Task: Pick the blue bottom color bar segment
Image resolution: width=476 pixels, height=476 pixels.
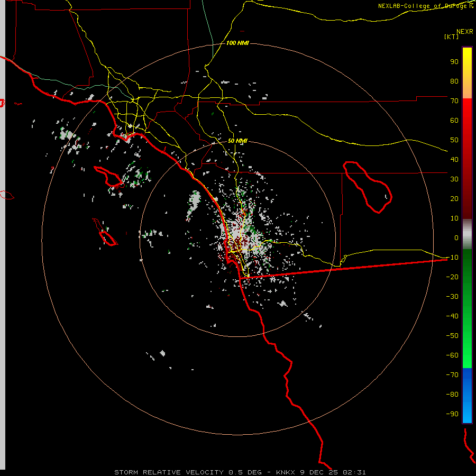Action: [467, 396]
